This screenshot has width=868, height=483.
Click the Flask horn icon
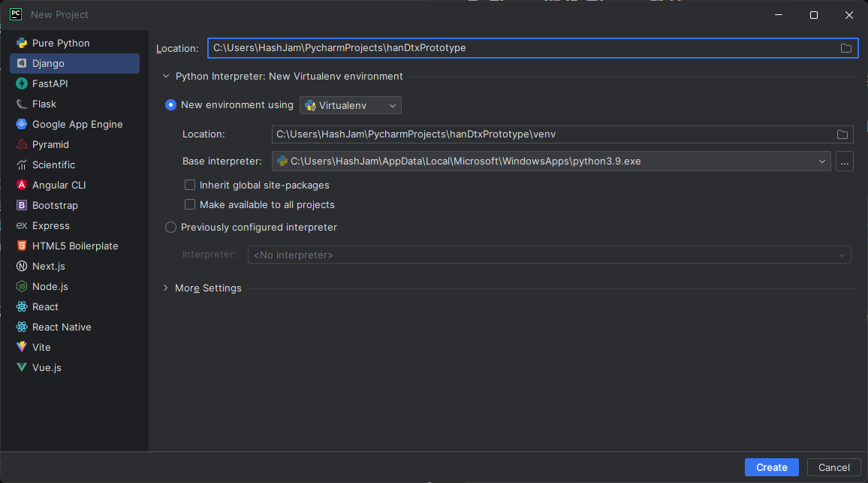point(22,104)
